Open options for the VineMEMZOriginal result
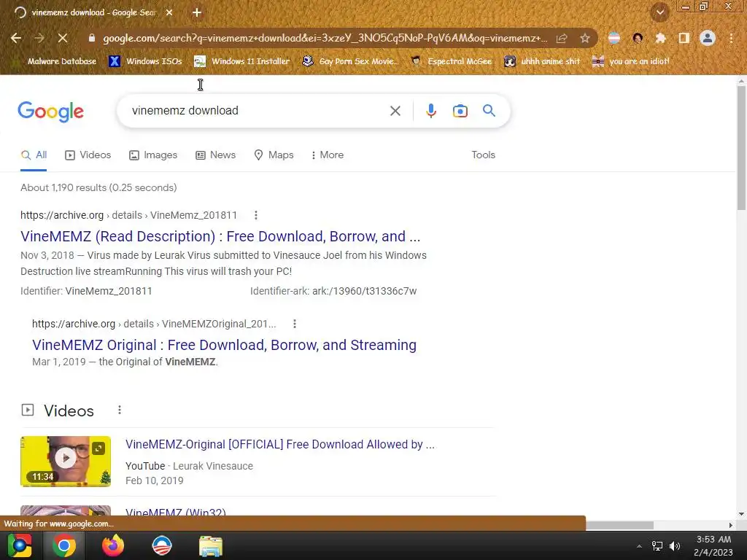The height and width of the screenshot is (560, 747). point(295,324)
